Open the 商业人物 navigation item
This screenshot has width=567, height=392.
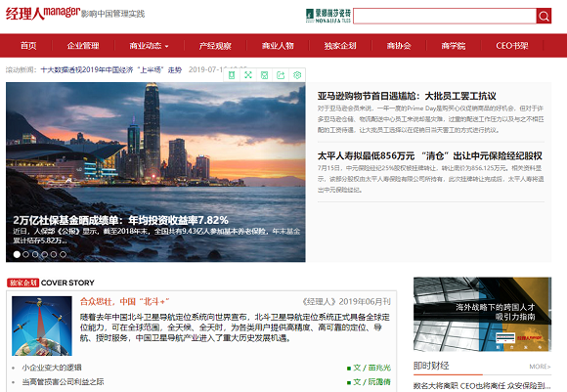point(278,46)
